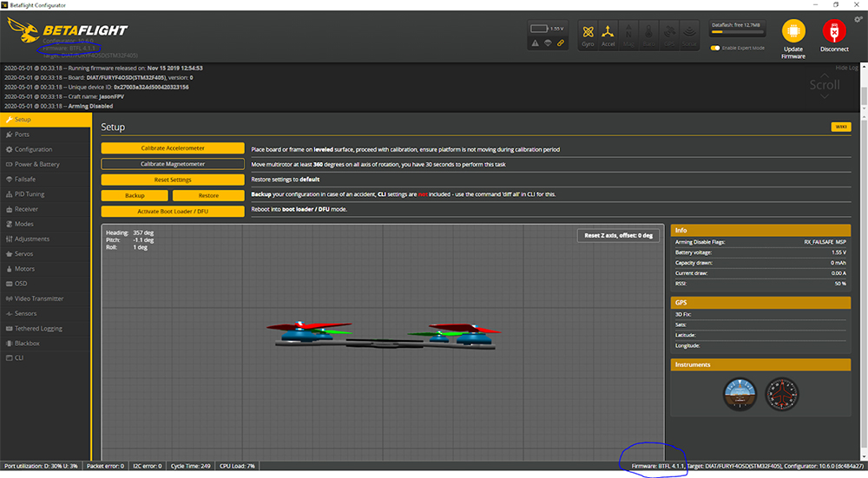Screen dimensions: 868x478
Task: Click the failsafe parachute status icon
Action: point(548,43)
